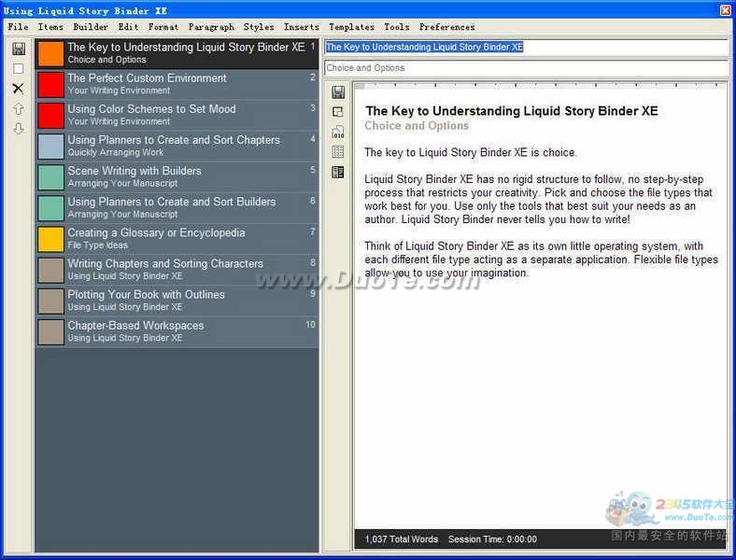
Task: Click green swatch of Scene Writing with Builders
Action: tap(50, 177)
